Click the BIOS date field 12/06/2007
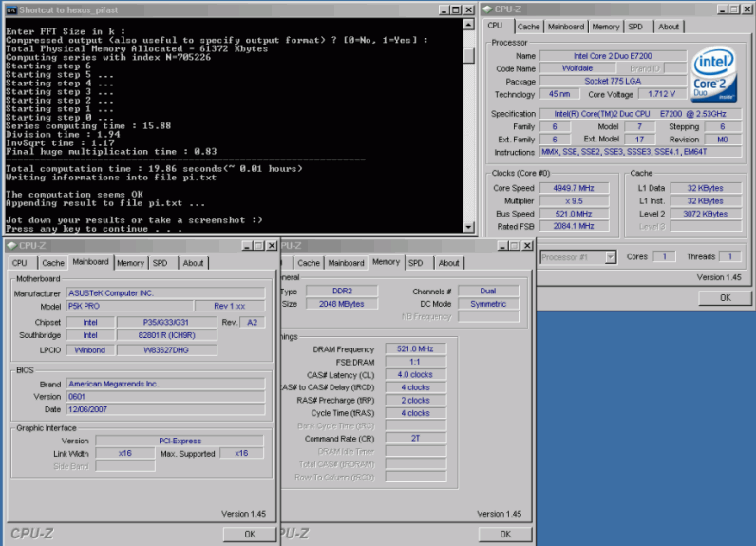The height and width of the screenshot is (546, 756). coord(165,409)
